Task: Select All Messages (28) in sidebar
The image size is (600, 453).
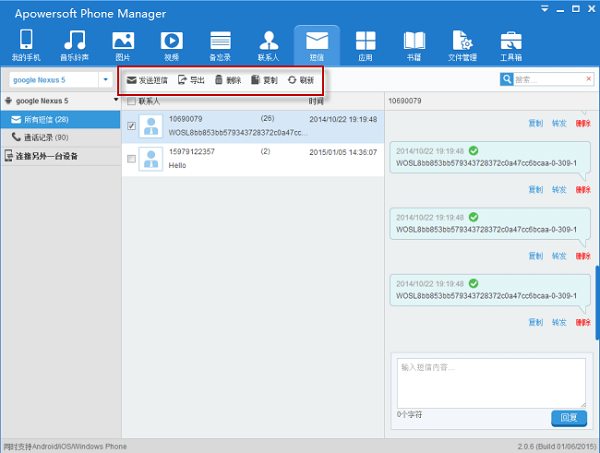Action: 40,119
